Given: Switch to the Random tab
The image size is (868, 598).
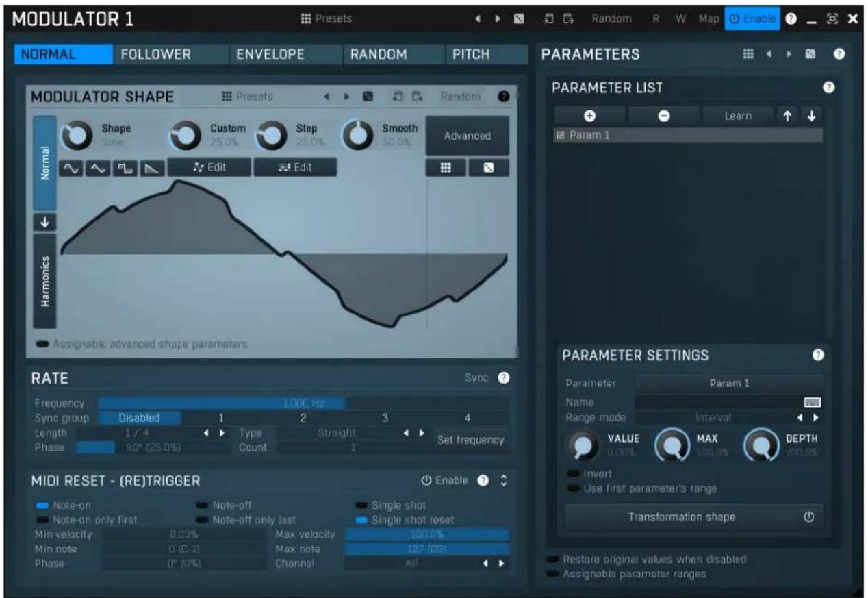Looking at the screenshot, I should tap(379, 55).
